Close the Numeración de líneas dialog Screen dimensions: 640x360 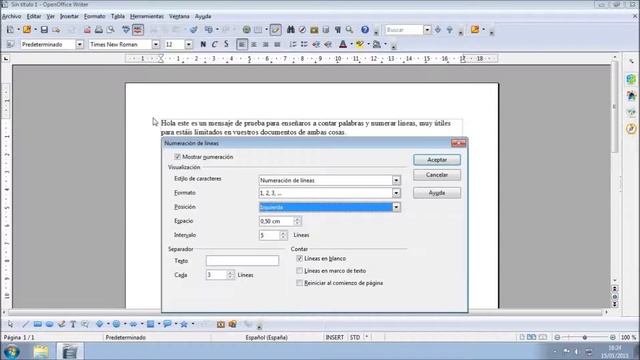coord(458,143)
